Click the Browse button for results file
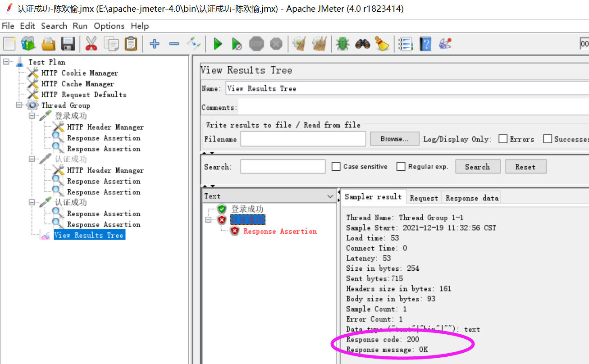 [394, 139]
